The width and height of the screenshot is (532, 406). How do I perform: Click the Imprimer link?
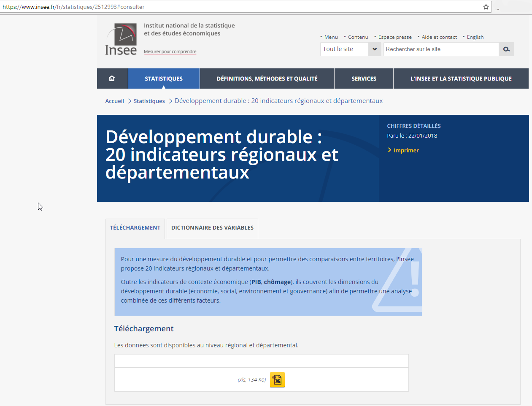[x=406, y=150]
